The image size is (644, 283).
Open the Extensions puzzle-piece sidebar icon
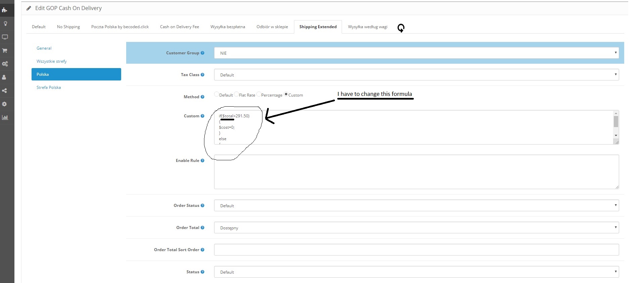(x=5, y=10)
